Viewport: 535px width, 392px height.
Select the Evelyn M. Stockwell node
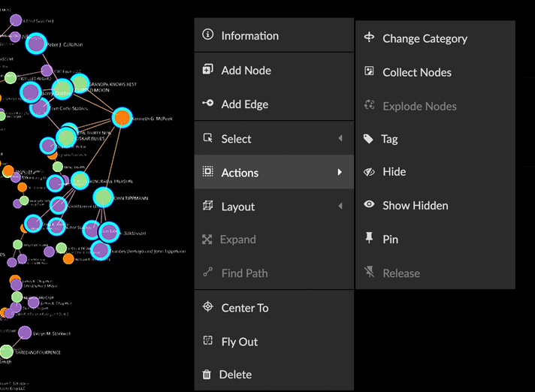25,333
